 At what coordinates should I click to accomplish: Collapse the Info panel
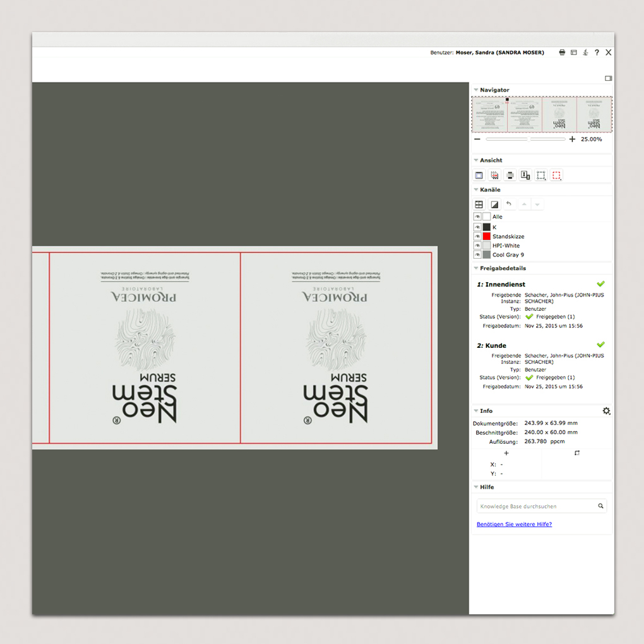pyautogui.click(x=476, y=411)
